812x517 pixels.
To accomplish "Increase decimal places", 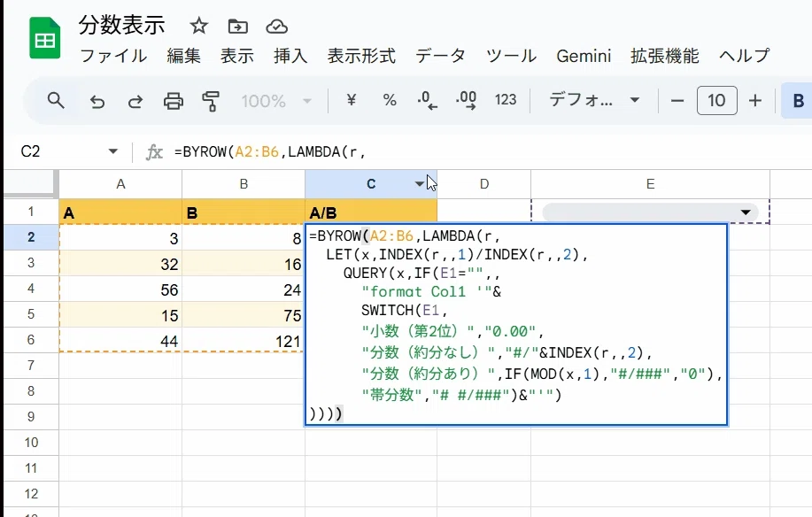I will (x=466, y=100).
